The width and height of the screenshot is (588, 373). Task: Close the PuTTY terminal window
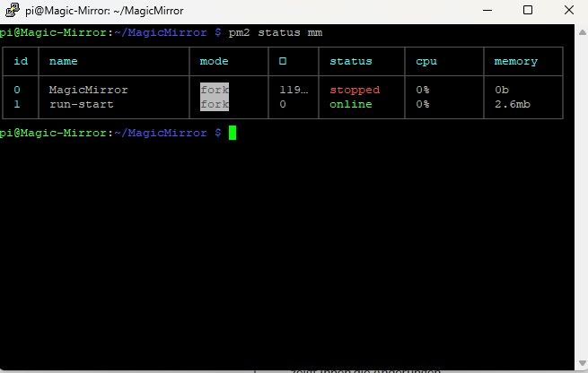click(568, 10)
